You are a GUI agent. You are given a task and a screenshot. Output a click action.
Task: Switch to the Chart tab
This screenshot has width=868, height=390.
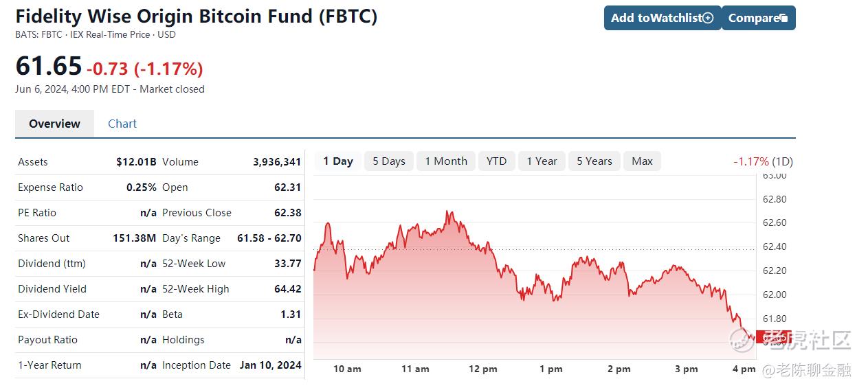tap(122, 124)
